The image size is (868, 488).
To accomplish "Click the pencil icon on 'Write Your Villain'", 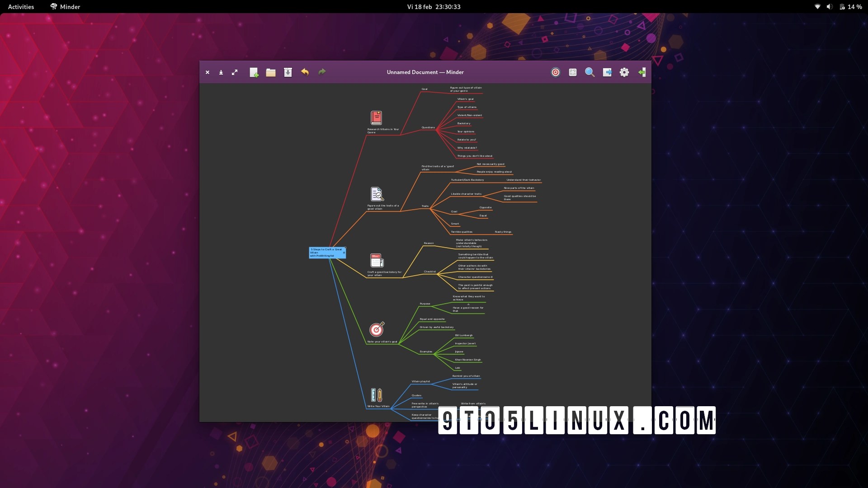I will click(376, 394).
